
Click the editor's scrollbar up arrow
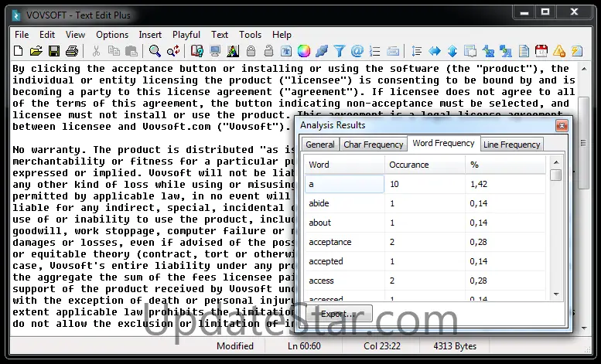pos(584,69)
